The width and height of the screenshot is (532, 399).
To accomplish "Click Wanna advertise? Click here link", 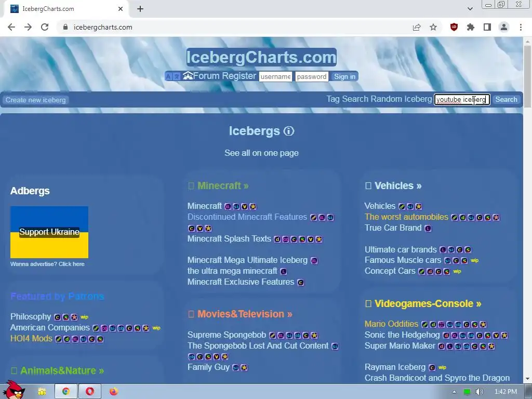I will coord(47,264).
